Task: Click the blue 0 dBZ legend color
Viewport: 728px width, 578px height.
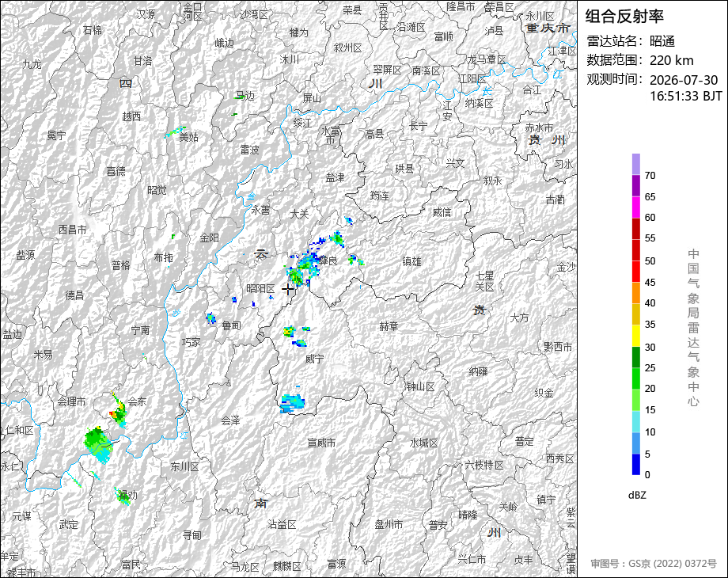Action: (636, 464)
